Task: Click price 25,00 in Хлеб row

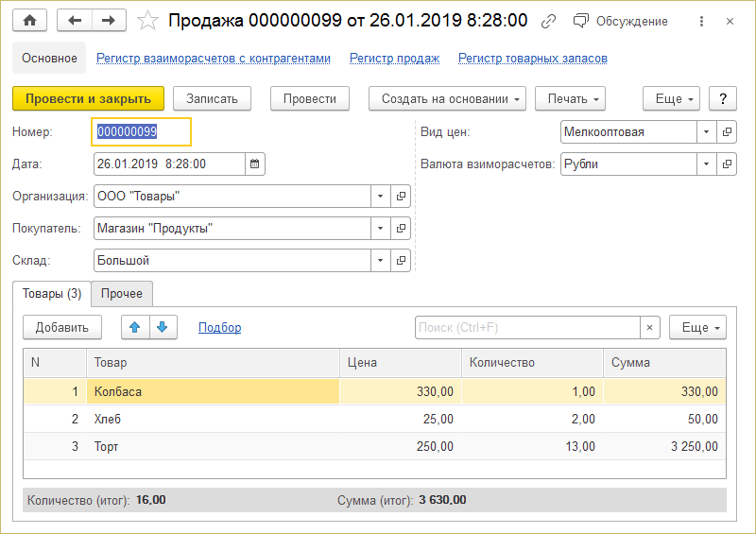Action: coord(401,419)
